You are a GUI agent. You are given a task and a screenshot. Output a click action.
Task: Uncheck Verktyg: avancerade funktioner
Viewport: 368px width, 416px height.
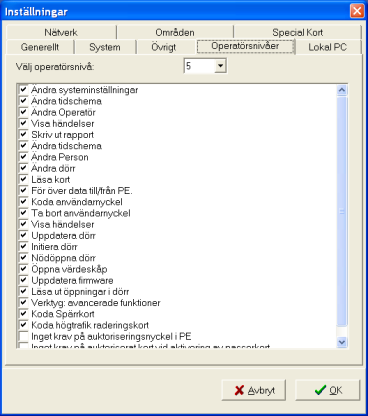23,303
